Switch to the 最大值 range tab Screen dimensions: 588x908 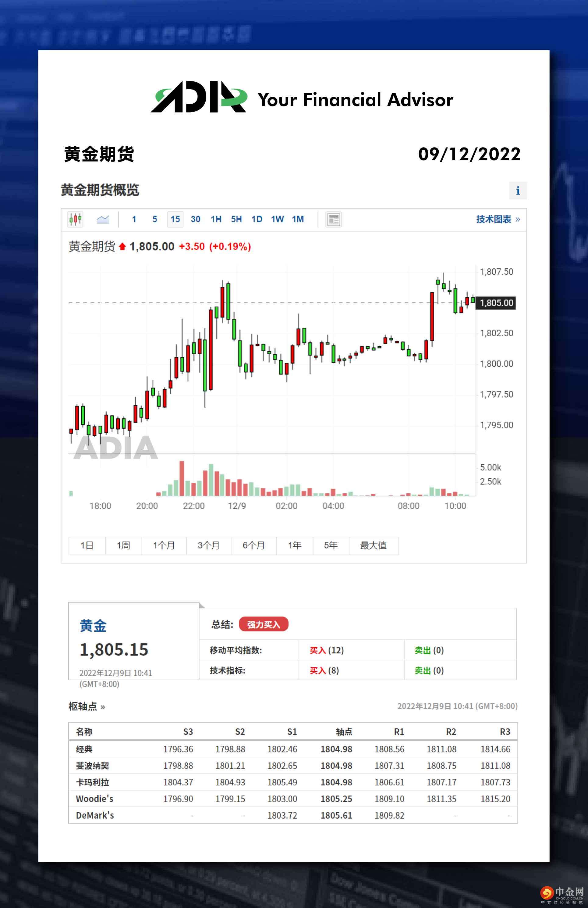(373, 545)
